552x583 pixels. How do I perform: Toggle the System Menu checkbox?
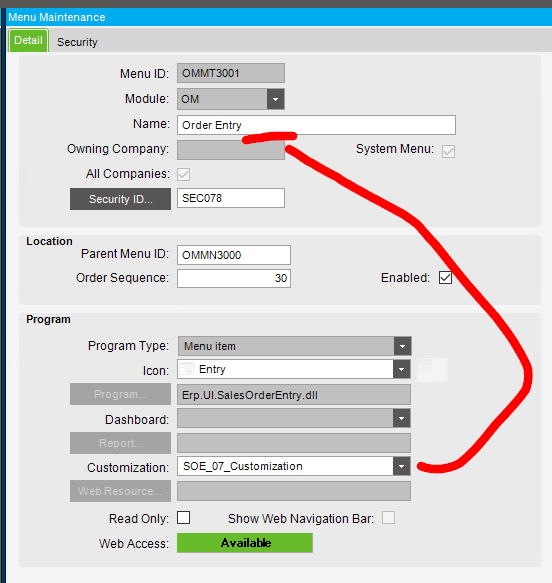point(448,151)
